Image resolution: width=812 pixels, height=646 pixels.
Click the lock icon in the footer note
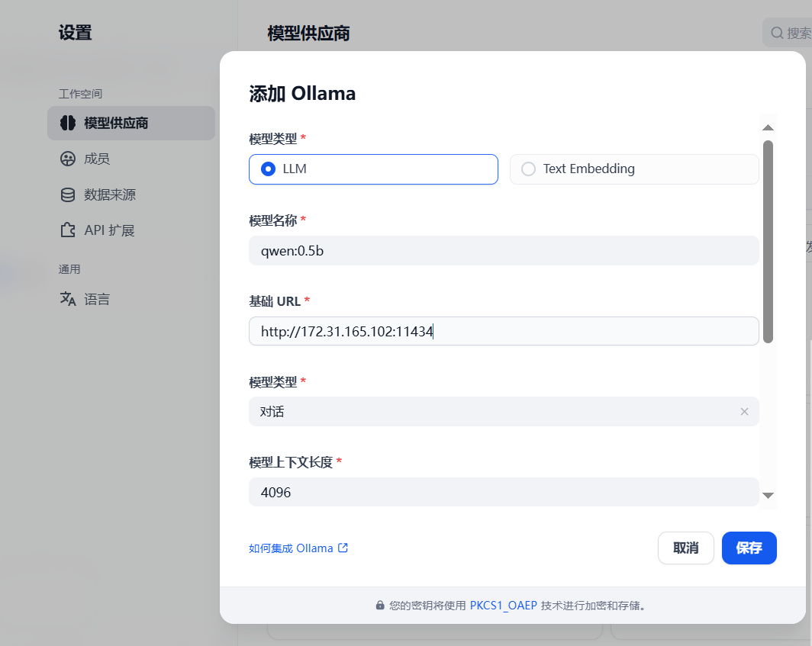(x=379, y=605)
